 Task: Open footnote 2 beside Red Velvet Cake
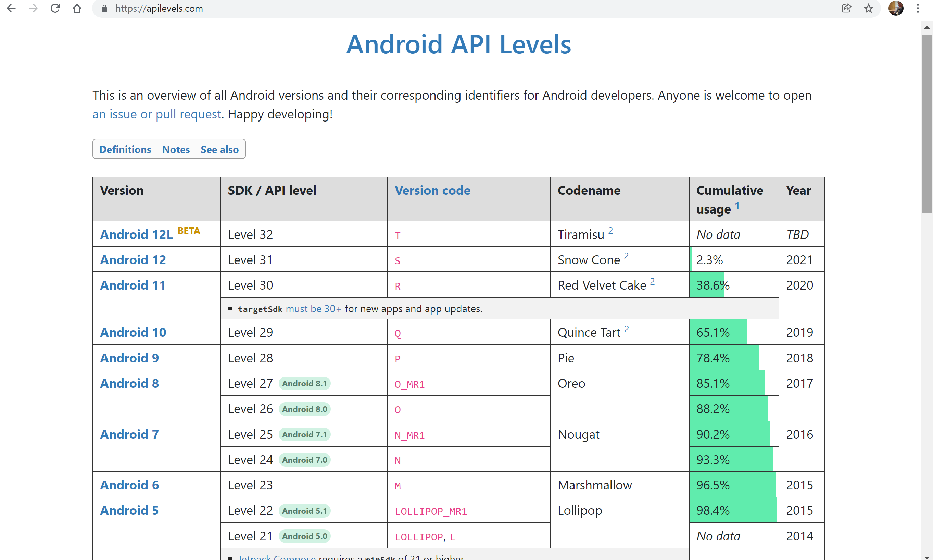tap(652, 281)
